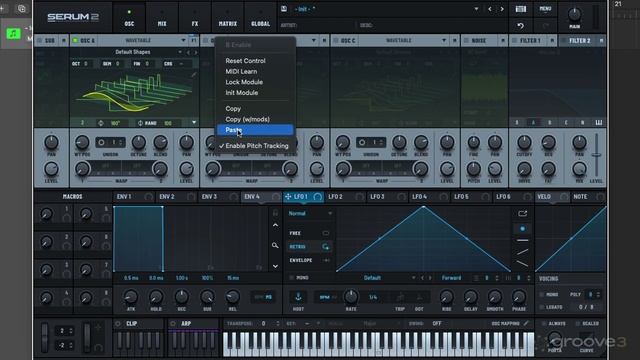Click the ENV 1 modulation ring icon
The width and height of the screenshot is (640, 360).
click(149, 197)
